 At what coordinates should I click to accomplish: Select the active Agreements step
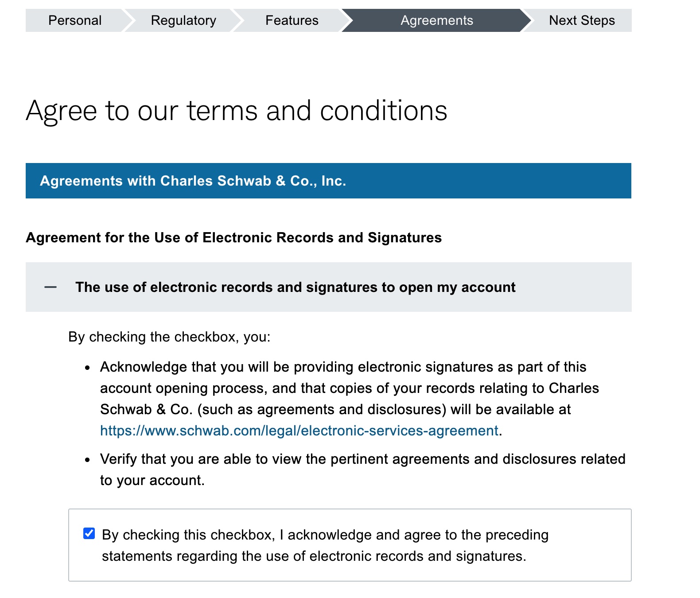point(436,20)
